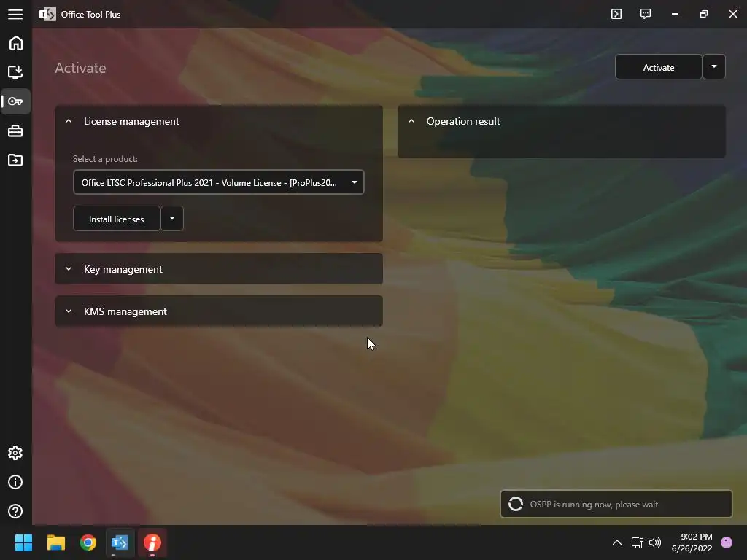Open the hamburger navigation menu
The height and width of the screenshot is (560, 747).
[x=15, y=15]
